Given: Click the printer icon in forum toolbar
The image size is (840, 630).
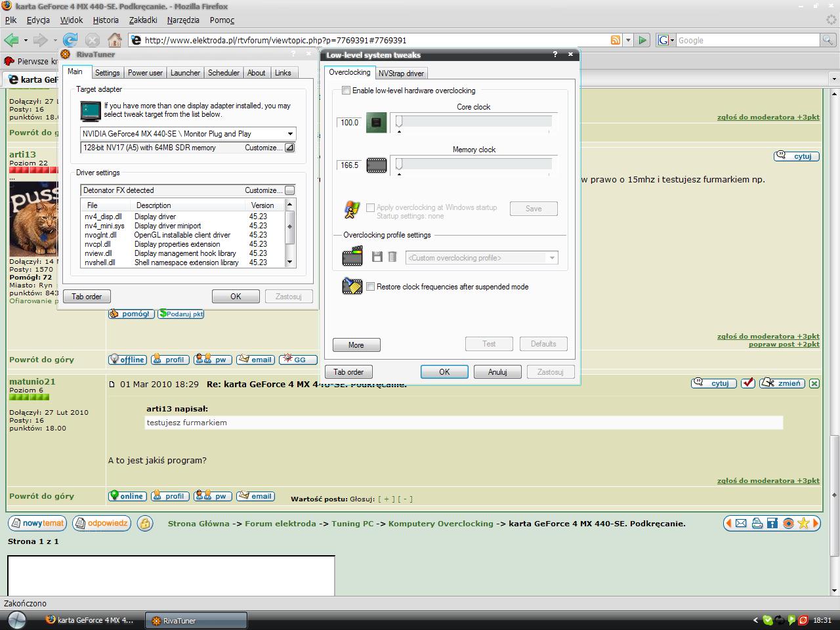Looking at the screenshot, I should (x=757, y=523).
